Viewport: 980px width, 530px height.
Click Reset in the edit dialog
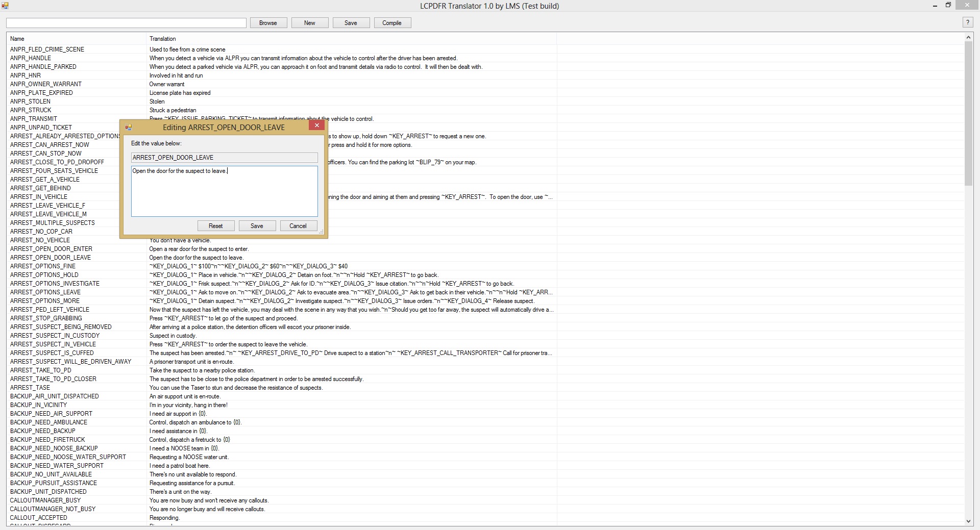tap(215, 226)
